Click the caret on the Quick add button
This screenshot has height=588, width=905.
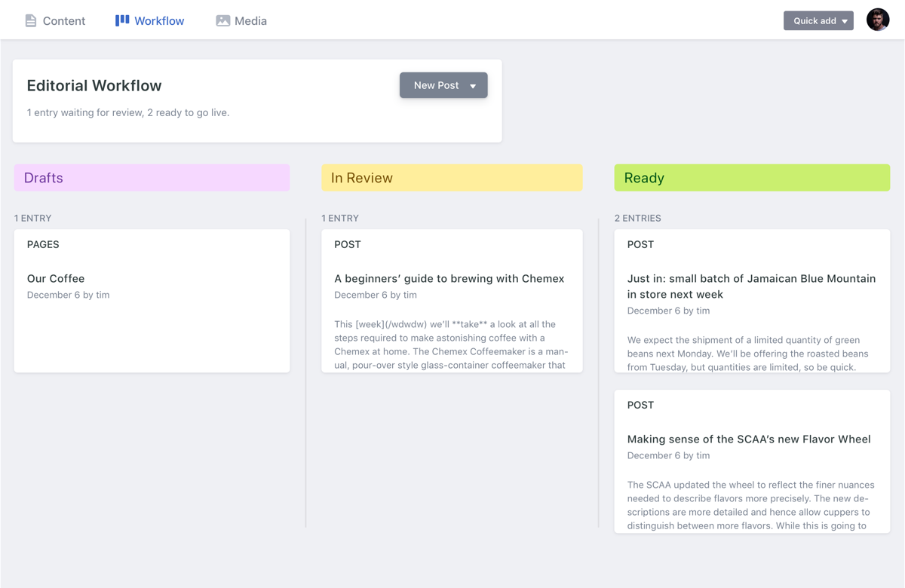click(845, 20)
